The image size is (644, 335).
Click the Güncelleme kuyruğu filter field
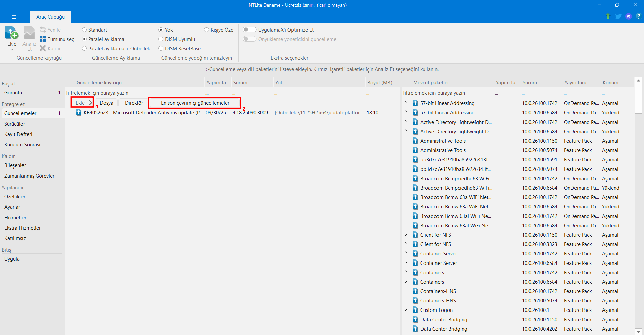(x=135, y=93)
